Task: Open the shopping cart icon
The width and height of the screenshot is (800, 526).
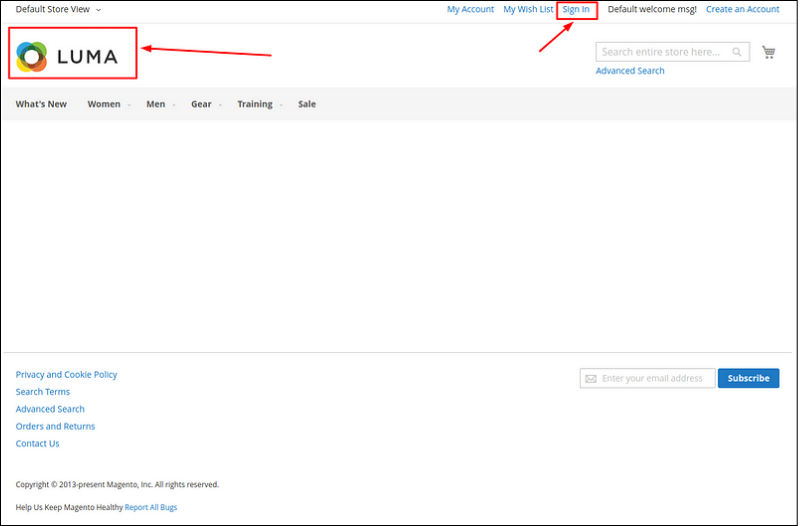Action: (768, 52)
